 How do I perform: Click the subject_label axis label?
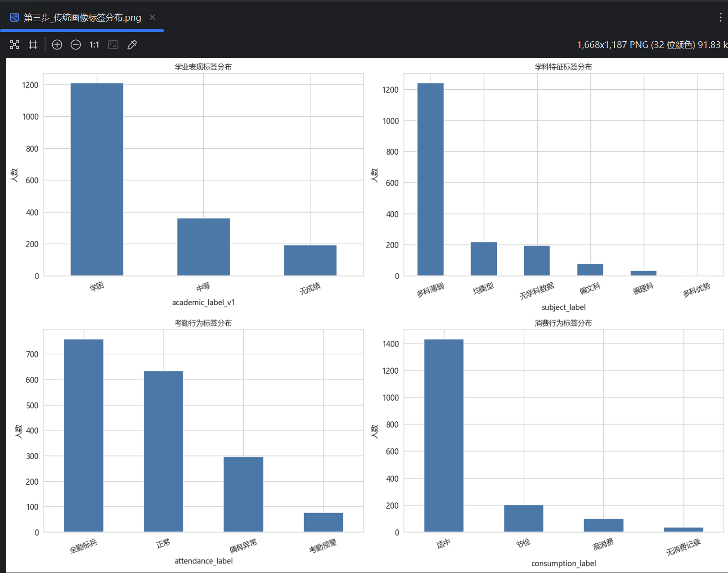(564, 307)
